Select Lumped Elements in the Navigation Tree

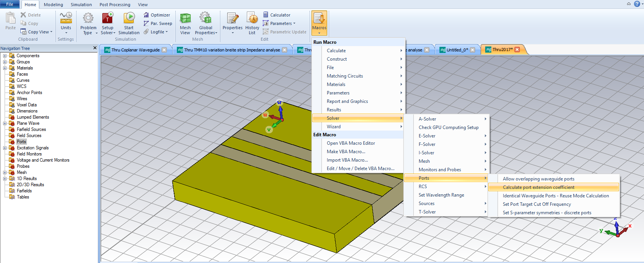(33, 117)
